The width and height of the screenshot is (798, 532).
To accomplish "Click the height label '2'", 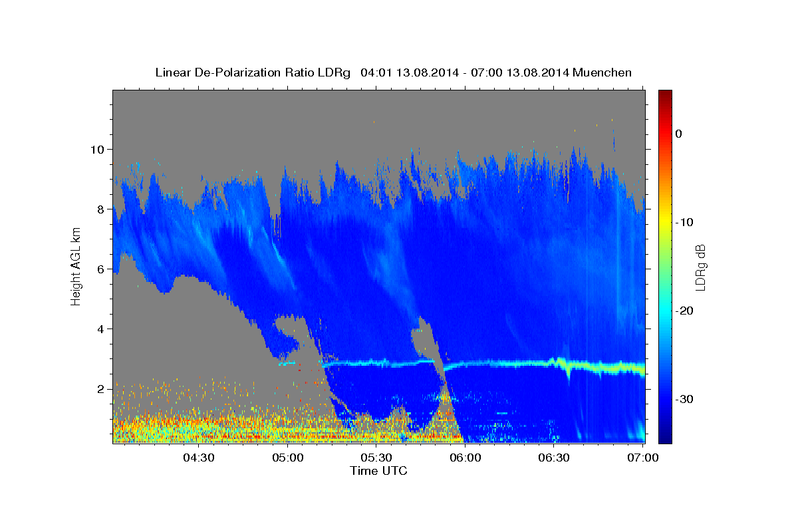I will click(101, 388).
